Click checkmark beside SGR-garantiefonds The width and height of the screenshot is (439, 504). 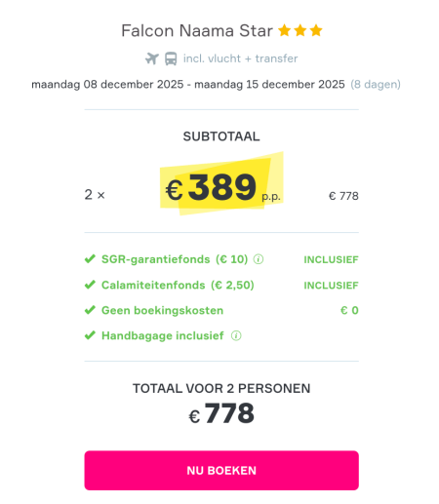pos(90,259)
